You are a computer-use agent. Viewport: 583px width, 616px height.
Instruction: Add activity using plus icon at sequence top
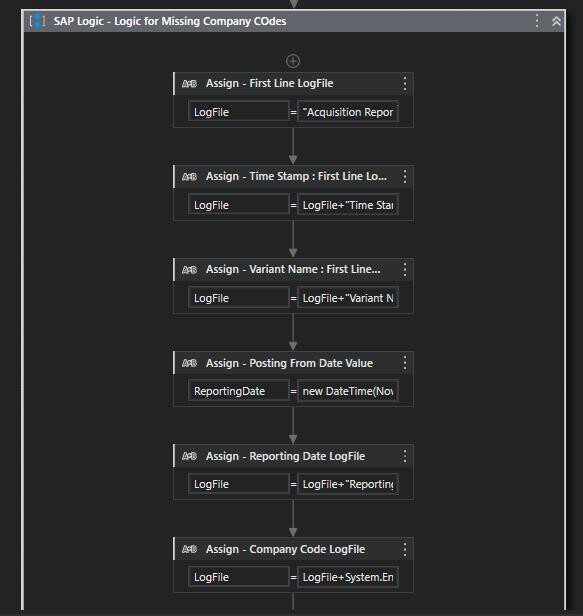pyautogui.click(x=293, y=61)
